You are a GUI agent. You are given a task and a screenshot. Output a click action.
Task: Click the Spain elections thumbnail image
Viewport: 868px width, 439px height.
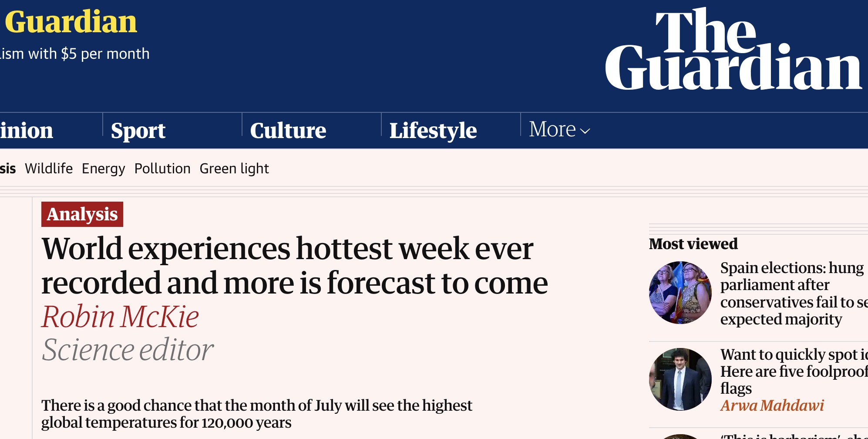pyautogui.click(x=680, y=293)
